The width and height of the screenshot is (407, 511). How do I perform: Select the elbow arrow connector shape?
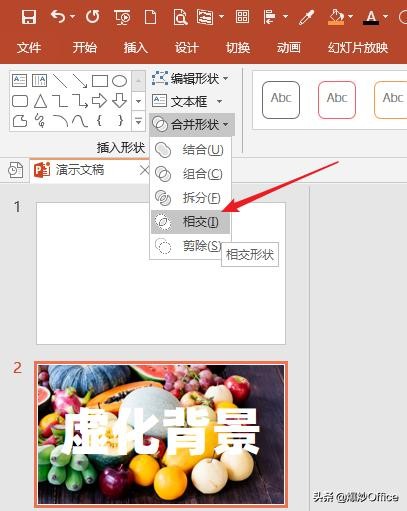click(x=80, y=101)
